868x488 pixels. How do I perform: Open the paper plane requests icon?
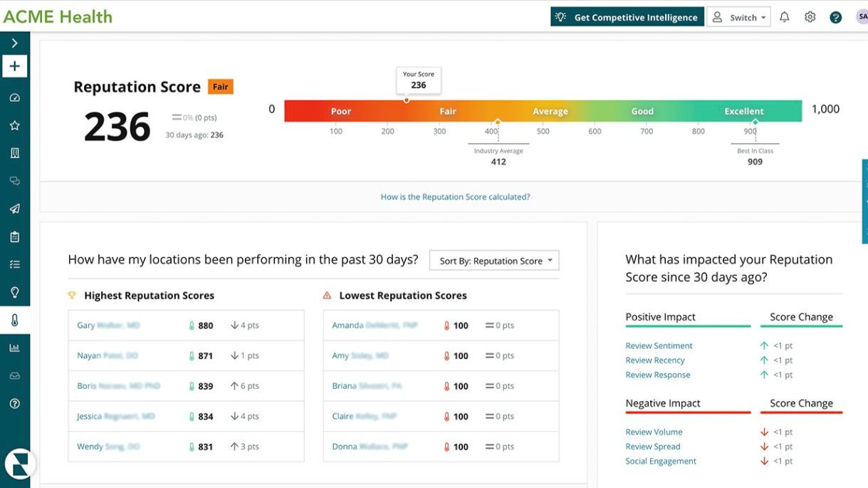coord(14,209)
